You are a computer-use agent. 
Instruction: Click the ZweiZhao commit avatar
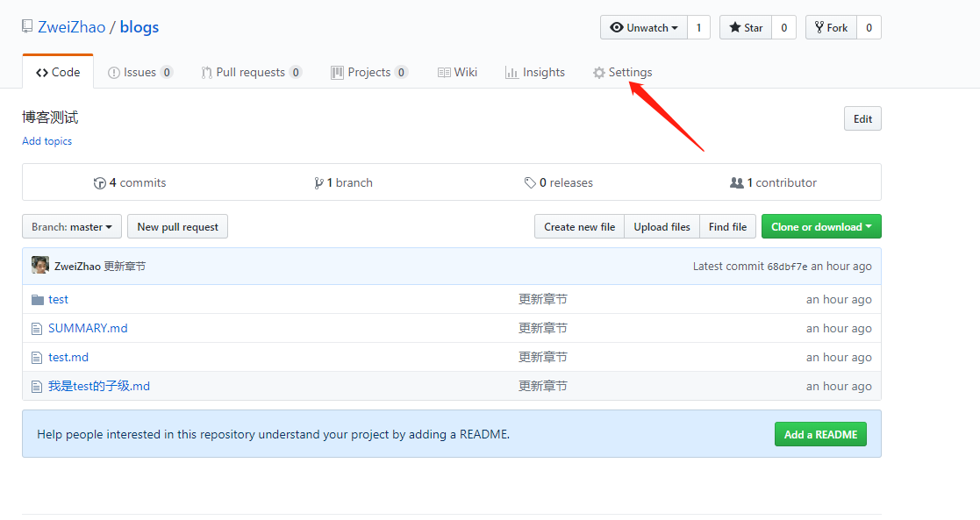click(39, 264)
